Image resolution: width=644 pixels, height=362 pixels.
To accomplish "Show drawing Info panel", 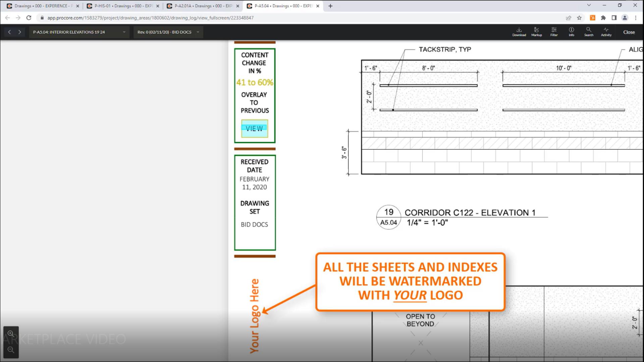I will (571, 32).
